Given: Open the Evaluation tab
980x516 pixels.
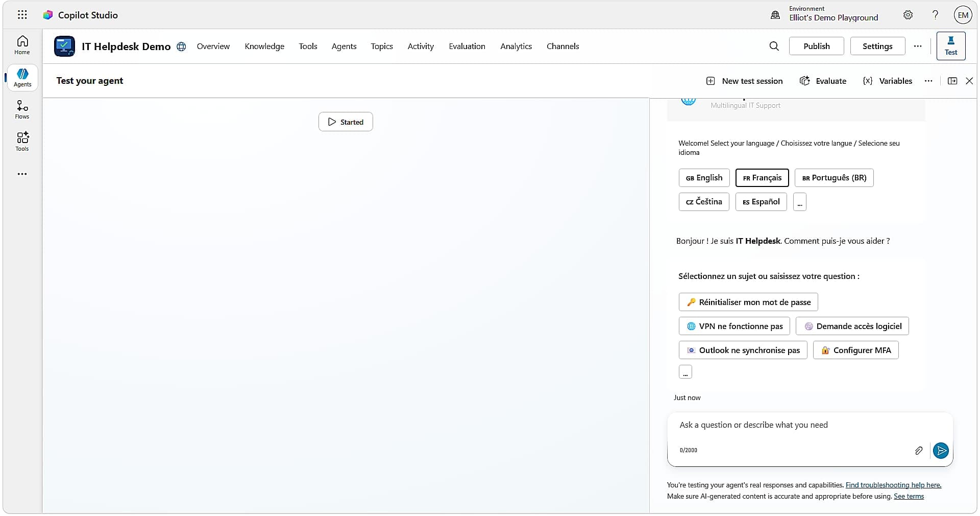Looking at the screenshot, I should point(467,46).
